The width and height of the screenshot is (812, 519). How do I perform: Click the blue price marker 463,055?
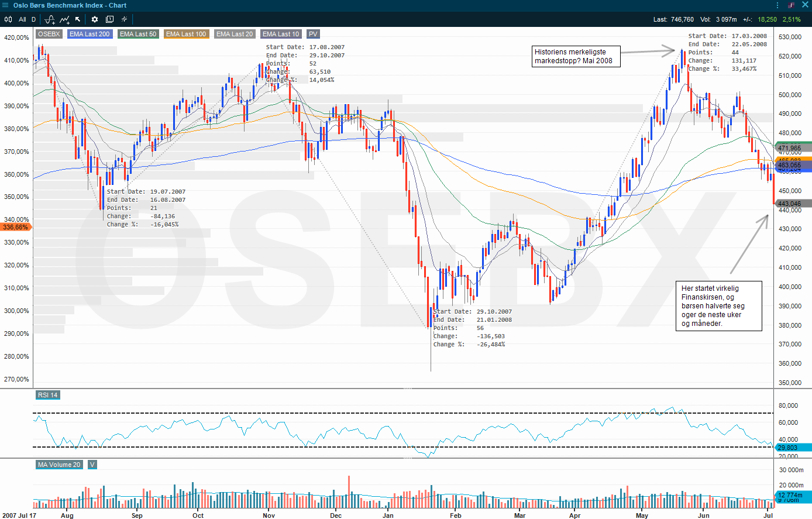(x=793, y=166)
